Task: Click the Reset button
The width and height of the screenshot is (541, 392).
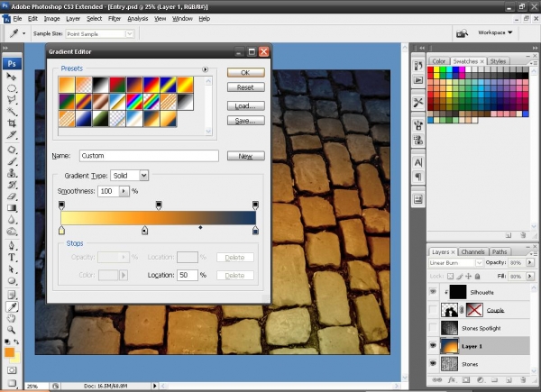Action: [245, 87]
